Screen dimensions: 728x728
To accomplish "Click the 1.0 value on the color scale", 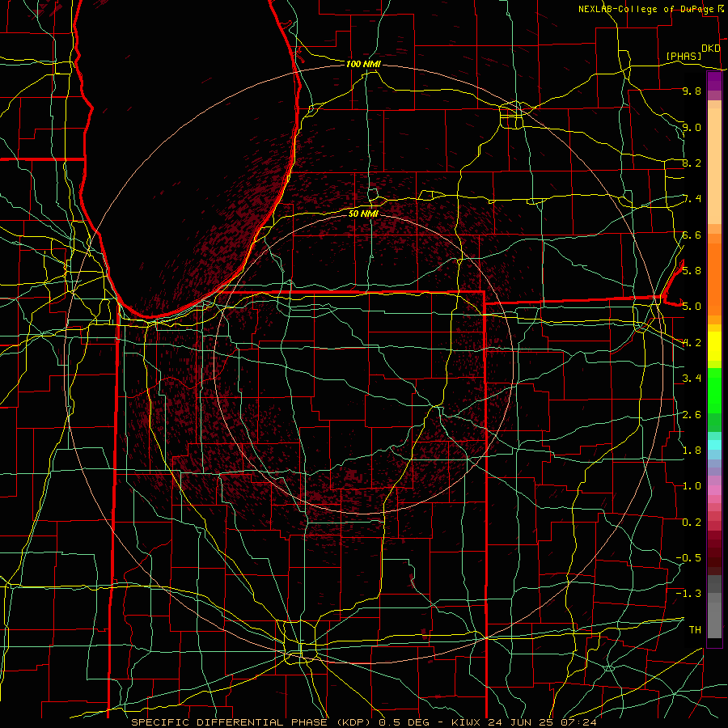I will coord(692,486).
